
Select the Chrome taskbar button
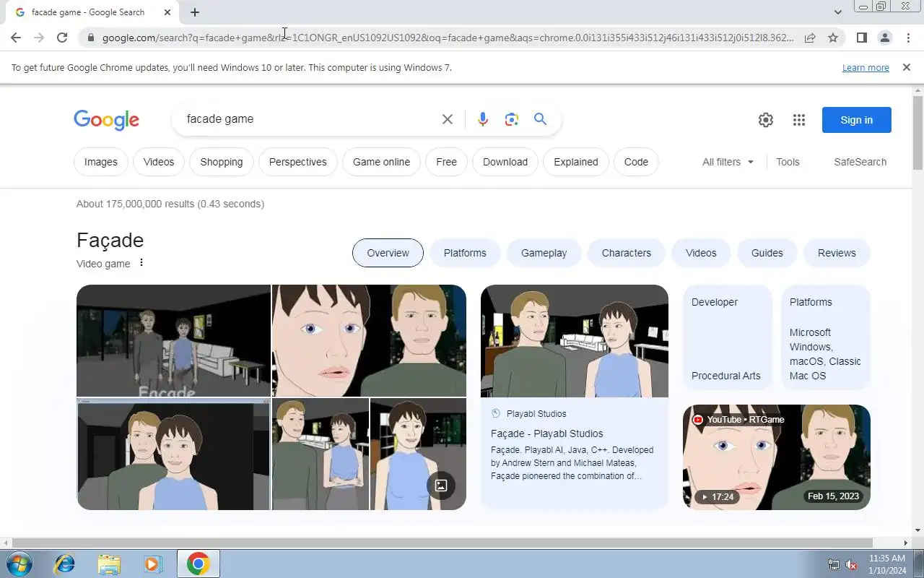pyautogui.click(x=198, y=564)
